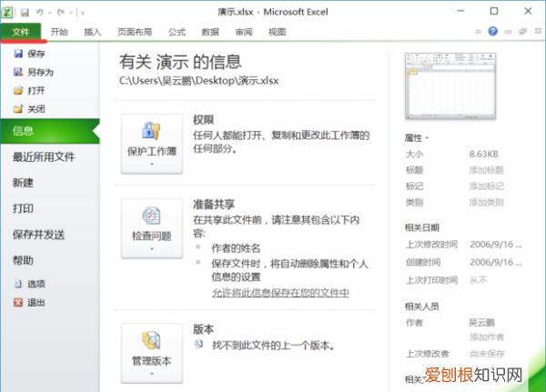Open the 新建 backstage section
Screen dimensions: 546x392
(x=23, y=183)
